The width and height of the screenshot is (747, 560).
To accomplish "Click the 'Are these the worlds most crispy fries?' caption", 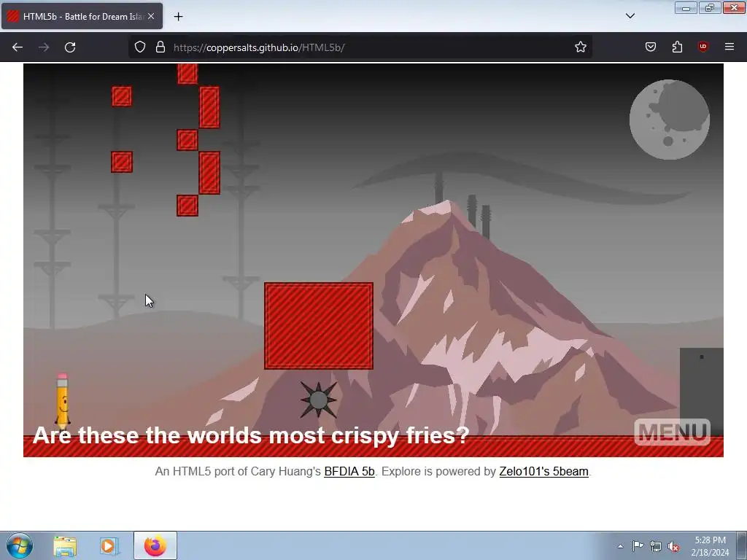I will (x=251, y=436).
